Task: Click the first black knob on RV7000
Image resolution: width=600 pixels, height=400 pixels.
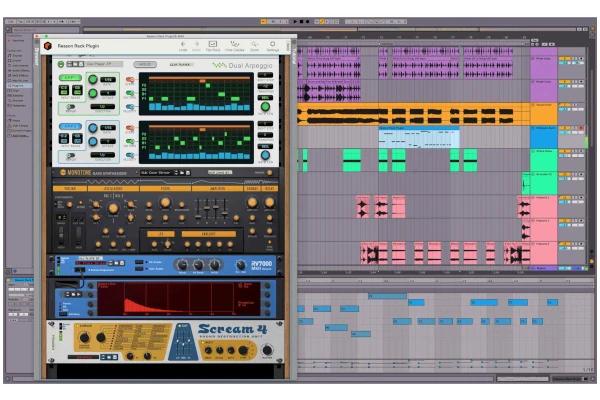Action: (x=182, y=265)
